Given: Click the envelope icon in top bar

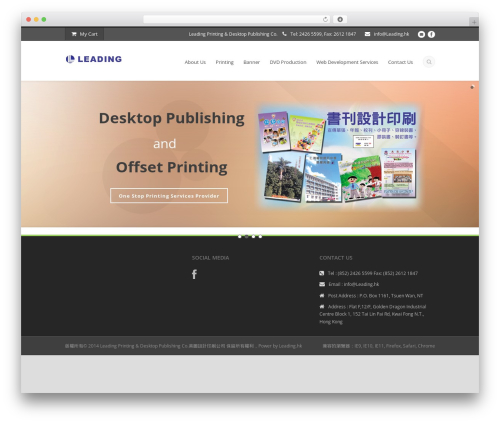Looking at the screenshot, I should coord(367,34).
